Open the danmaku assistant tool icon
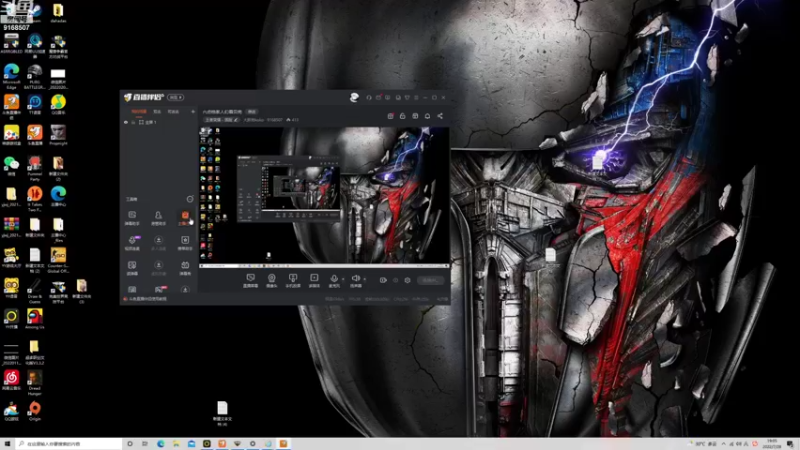This screenshot has height=450, width=800. point(132,218)
